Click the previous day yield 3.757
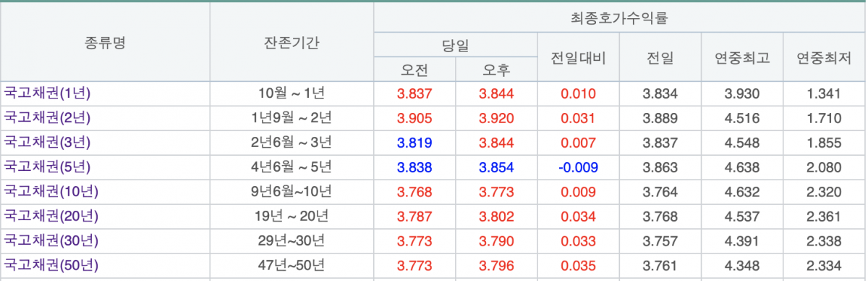The height and width of the screenshot is (281, 868). pyautogui.click(x=660, y=240)
